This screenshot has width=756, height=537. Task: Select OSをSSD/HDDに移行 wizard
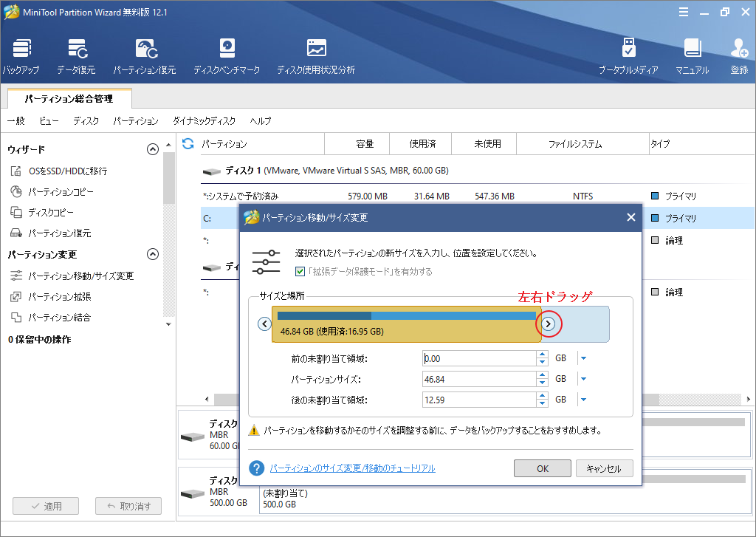pyautogui.click(x=59, y=171)
